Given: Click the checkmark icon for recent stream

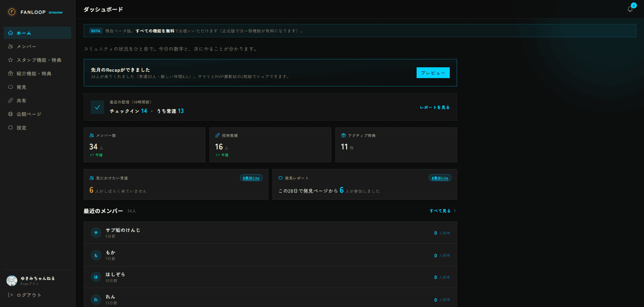Looking at the screenshot, I should 97,107.
